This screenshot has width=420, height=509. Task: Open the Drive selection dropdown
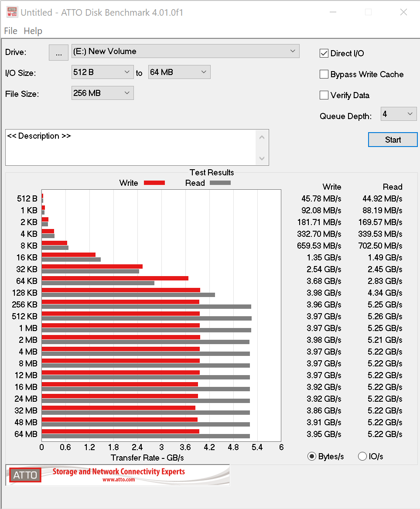coord(185,51)
